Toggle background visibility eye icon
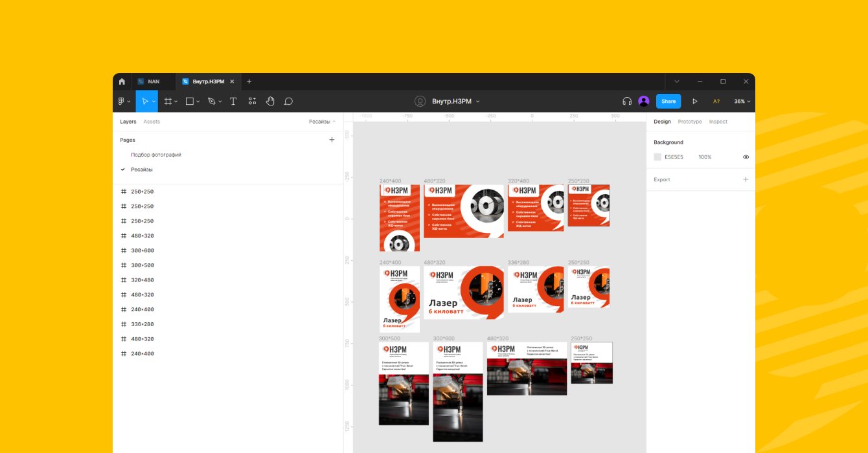This screenshot has width=868, height=453. [x=746, y=157]
